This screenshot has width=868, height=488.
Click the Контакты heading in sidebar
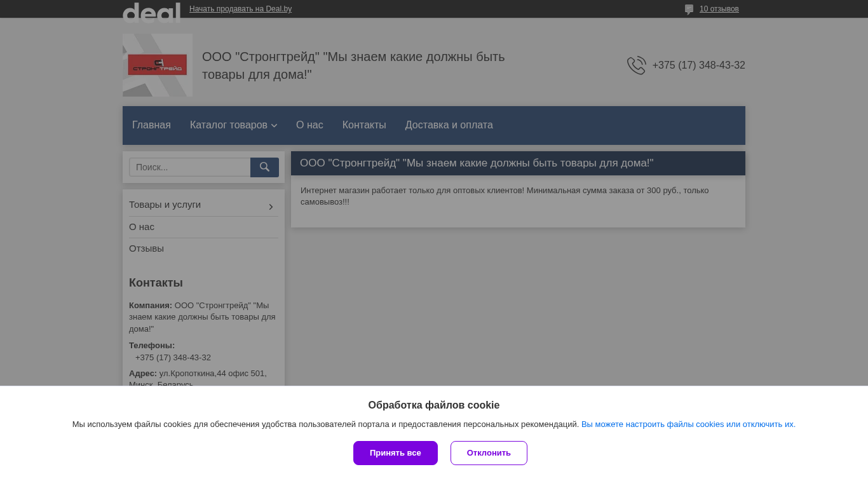[156, 283]
